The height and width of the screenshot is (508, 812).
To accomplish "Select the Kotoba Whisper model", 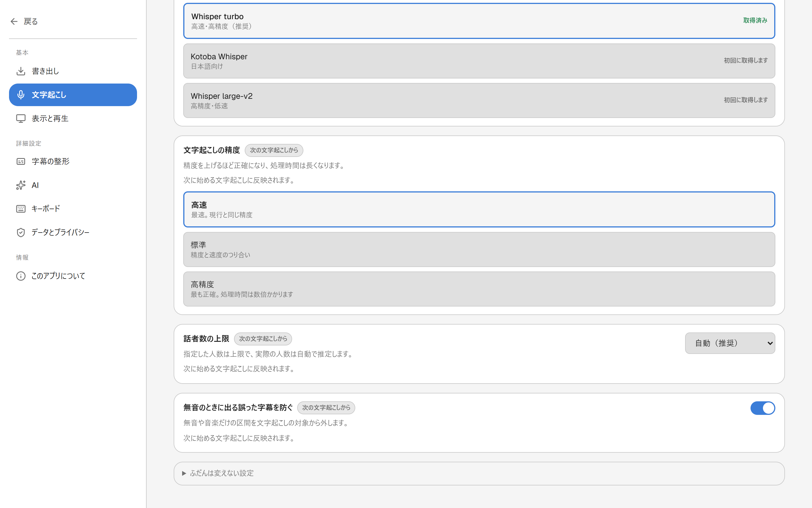I will (x=479, y=61).
